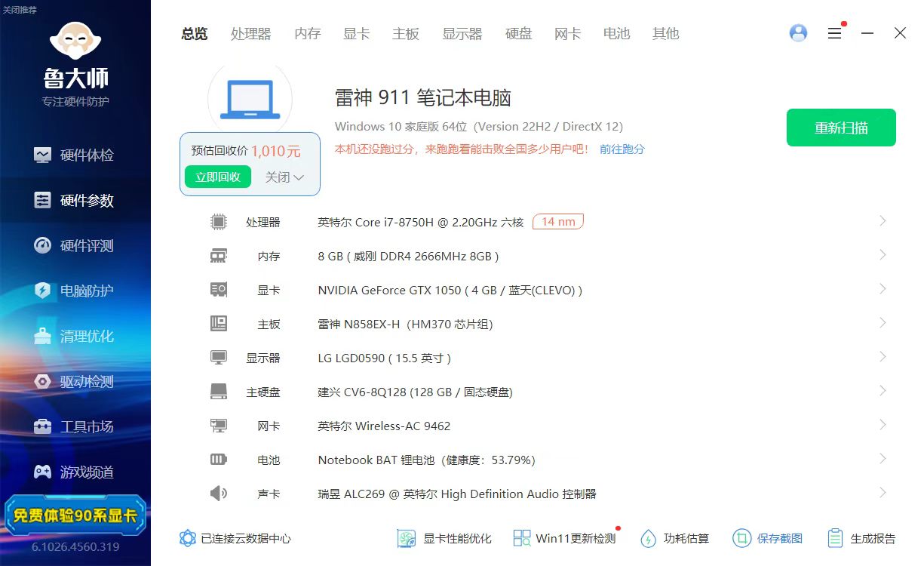Switch to the 处理器 tab
The image size is (924, 566).
(x=250, y=34)
